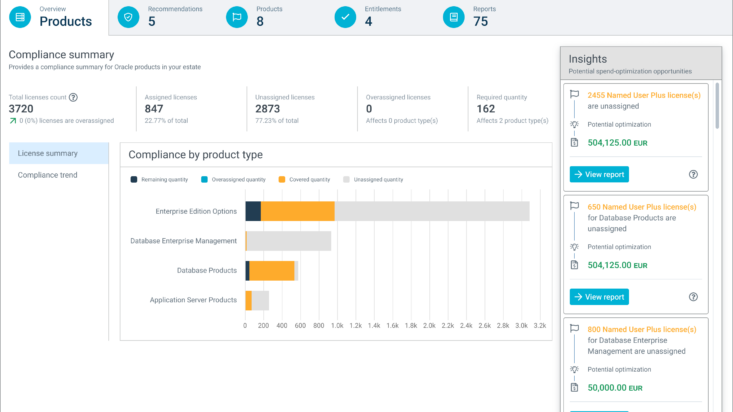
Task: Click View report for Database Products insight
Action: click(599, 296)
